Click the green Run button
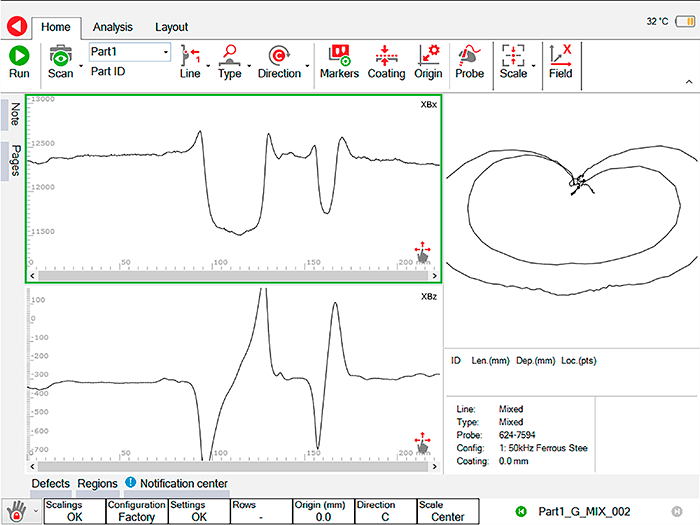 click(x=19, y=60)
